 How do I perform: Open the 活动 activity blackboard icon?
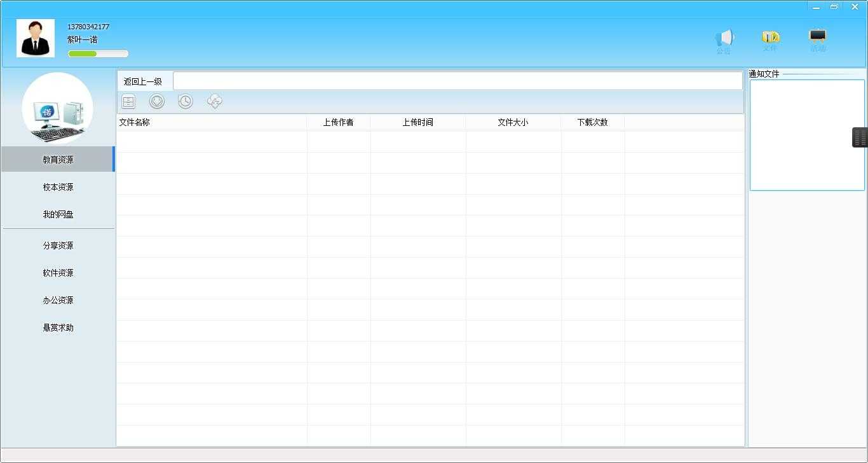pyautogui.click(x=818, y=41)
